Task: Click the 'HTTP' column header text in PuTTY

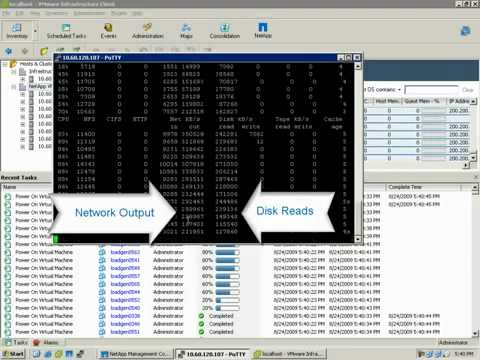Action: (x=140, y=119)
